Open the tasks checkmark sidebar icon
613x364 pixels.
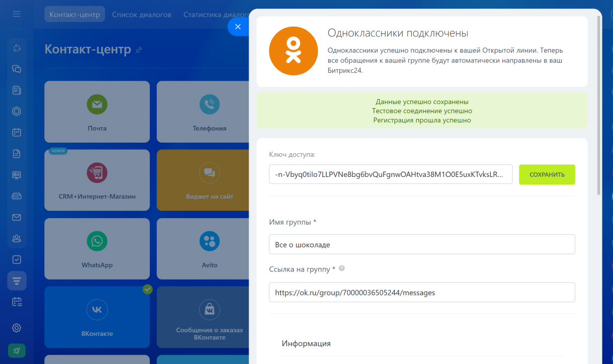(17, 259)
